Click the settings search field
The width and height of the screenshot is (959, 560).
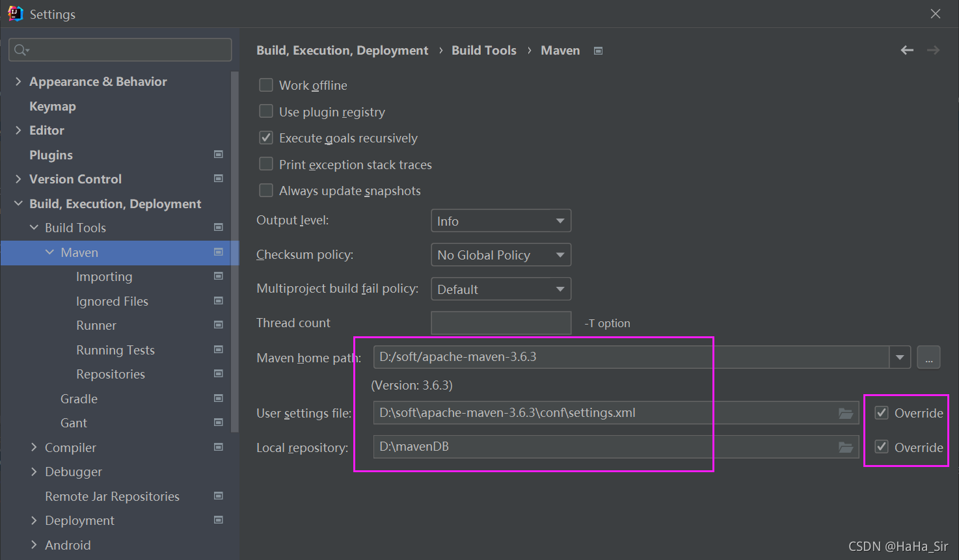tap(120, 50)
